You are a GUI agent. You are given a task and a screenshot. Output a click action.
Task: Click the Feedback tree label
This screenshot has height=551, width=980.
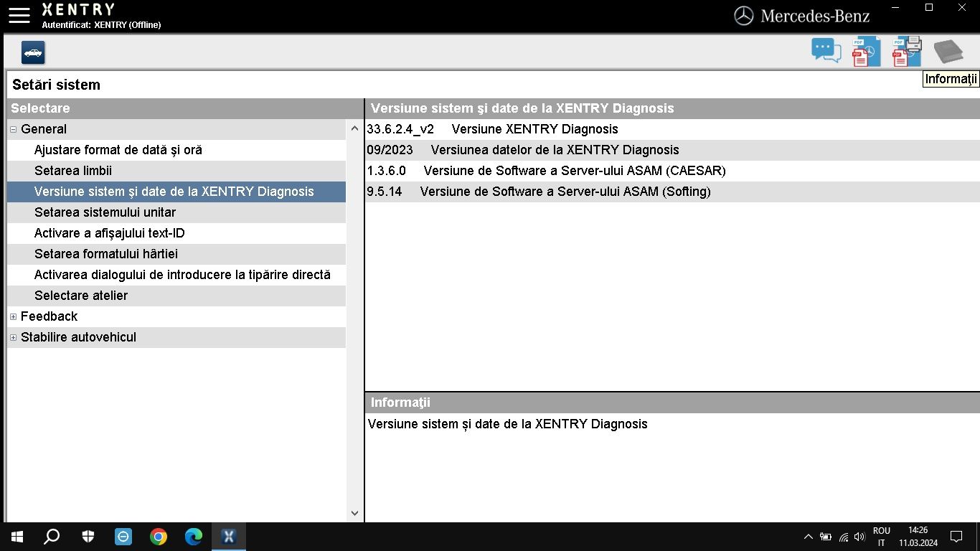tap(49, 316)
